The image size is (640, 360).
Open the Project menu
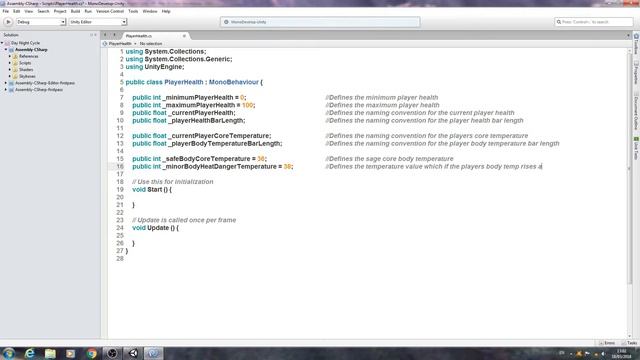point(60,11)
